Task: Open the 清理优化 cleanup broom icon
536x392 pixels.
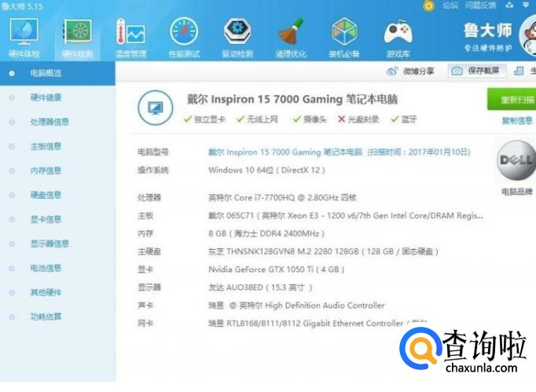Action: tap(291, 34)
